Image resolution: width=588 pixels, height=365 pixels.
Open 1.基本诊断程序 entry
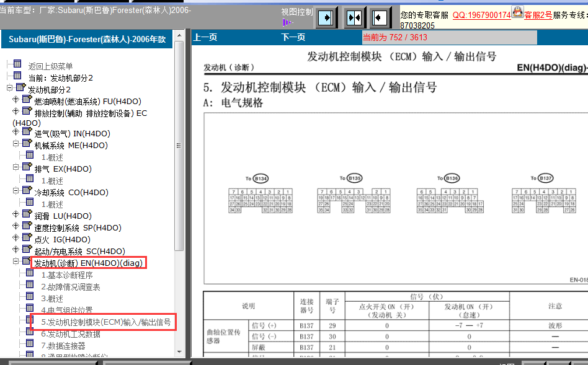click(67, 275)
